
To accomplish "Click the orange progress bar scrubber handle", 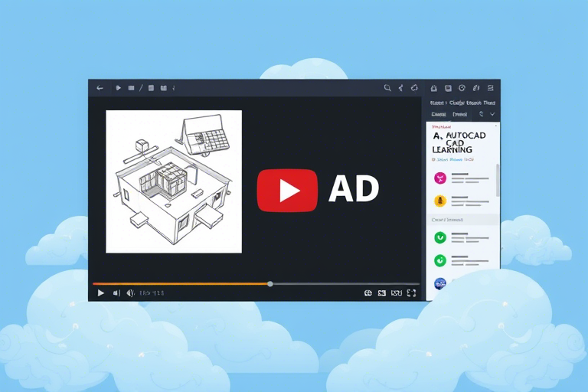I will pos(270,284).
